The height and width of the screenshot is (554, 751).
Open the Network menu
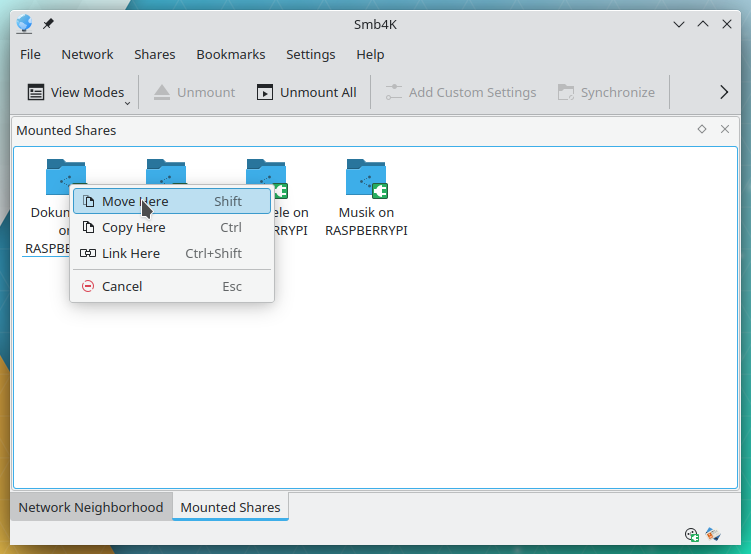point(87,55)
